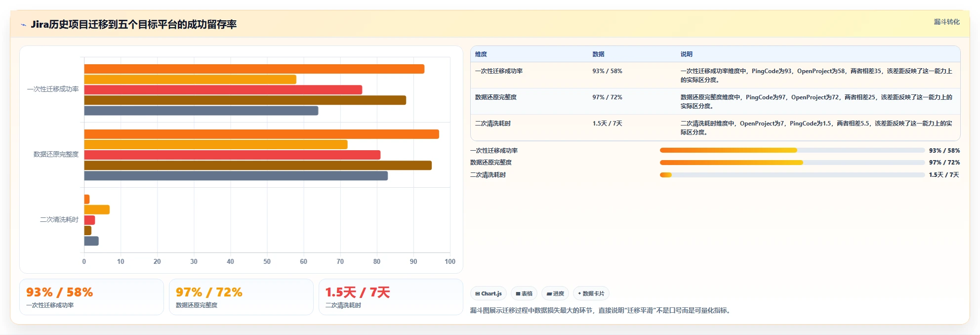Open the 93% / 58% stat card
980x335 pixels.
(x=91, y=297)
